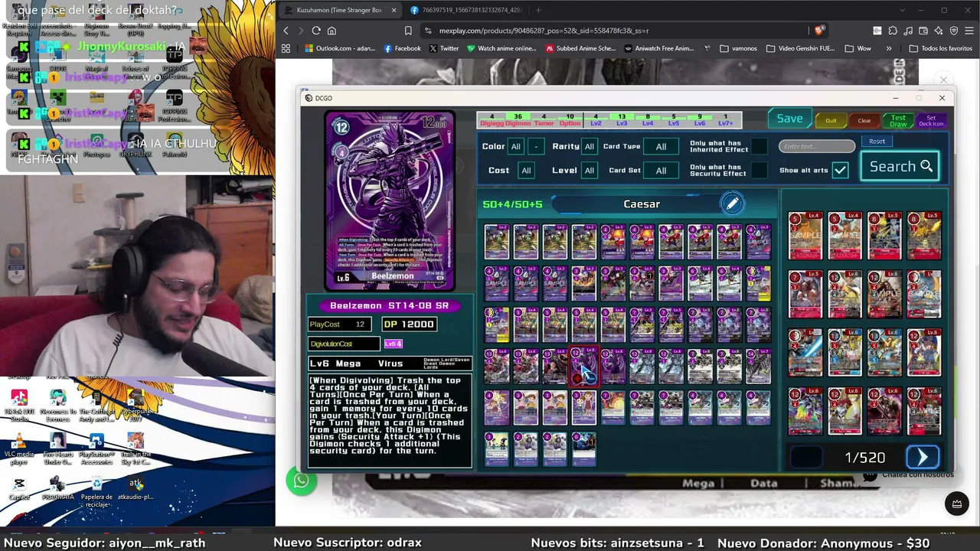Open the TikTok LIVE Studio desktop icon

click(19, 404)
